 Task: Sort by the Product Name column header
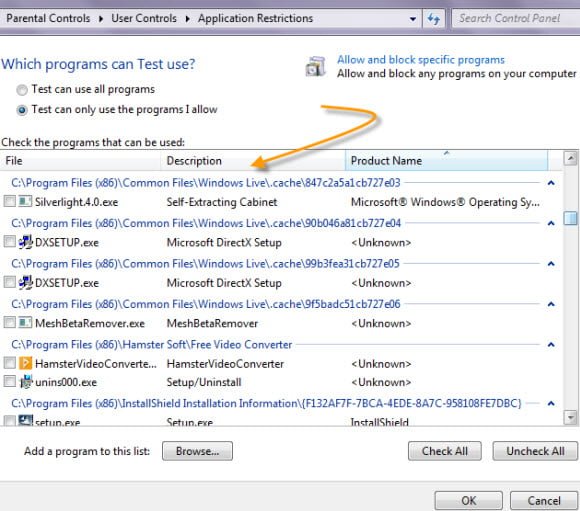point(446,161)
